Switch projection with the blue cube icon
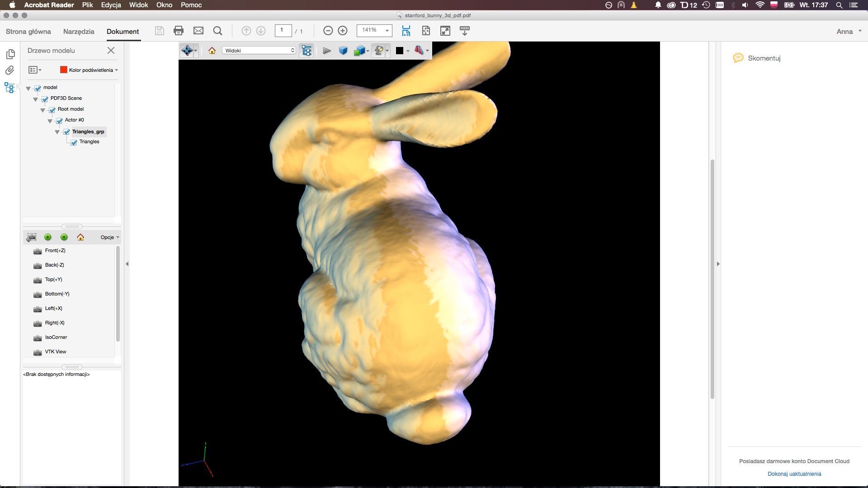Screen dimensions: 868x488 [343, 51]
